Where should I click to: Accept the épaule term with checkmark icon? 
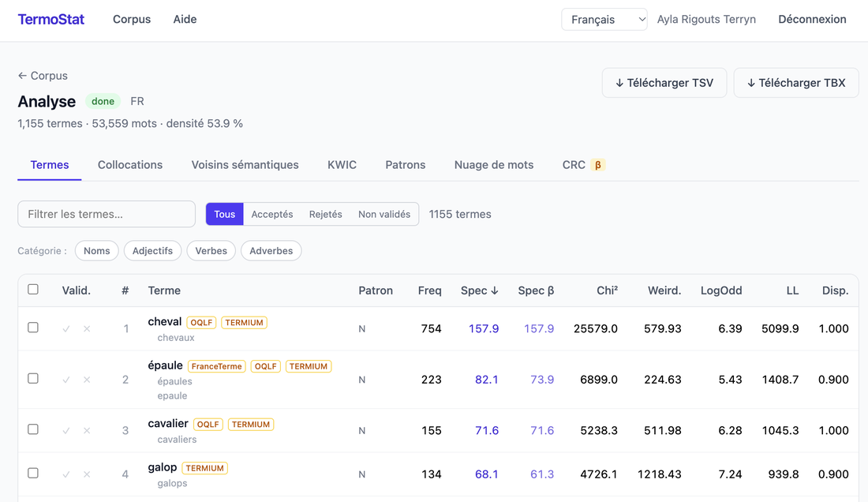pos(65,380)
